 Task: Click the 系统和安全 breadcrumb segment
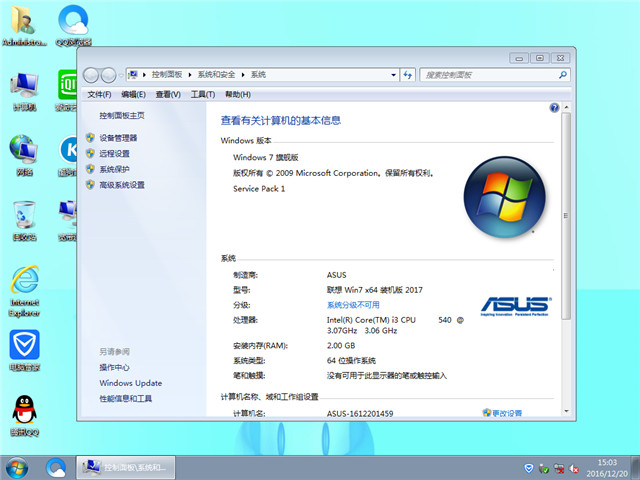[216, 75]
